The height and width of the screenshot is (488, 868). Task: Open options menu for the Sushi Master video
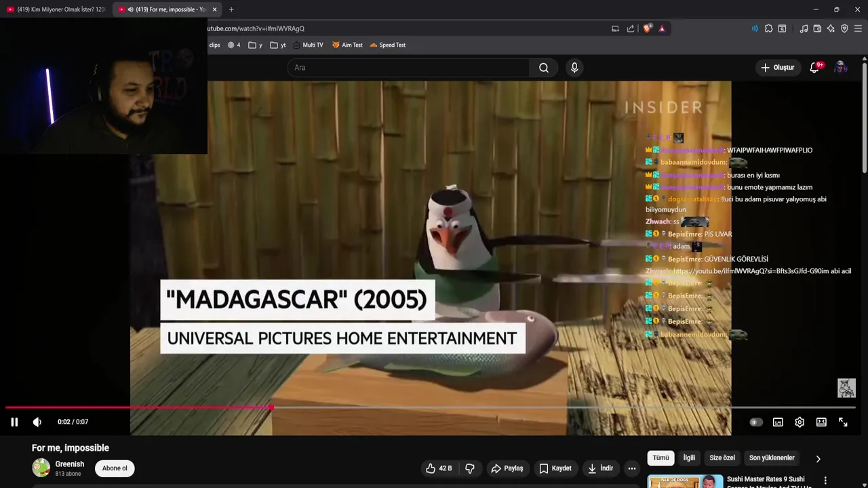coord(825,481)
